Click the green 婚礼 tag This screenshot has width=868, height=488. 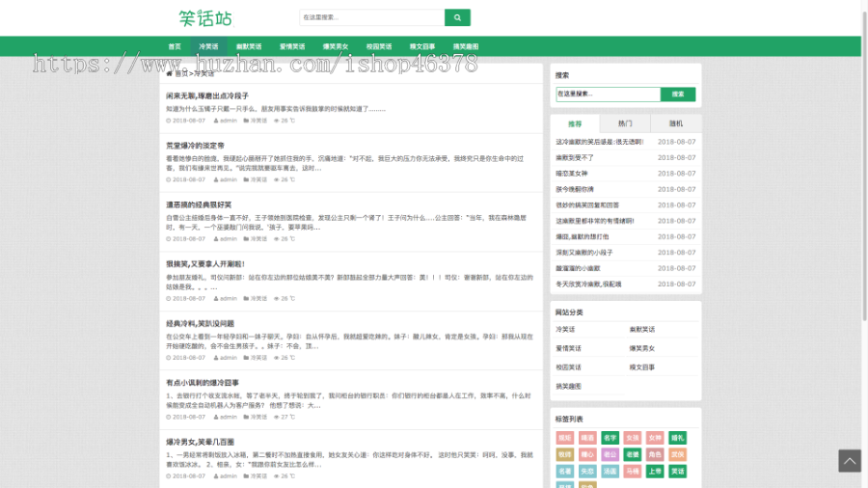point(678,438)
